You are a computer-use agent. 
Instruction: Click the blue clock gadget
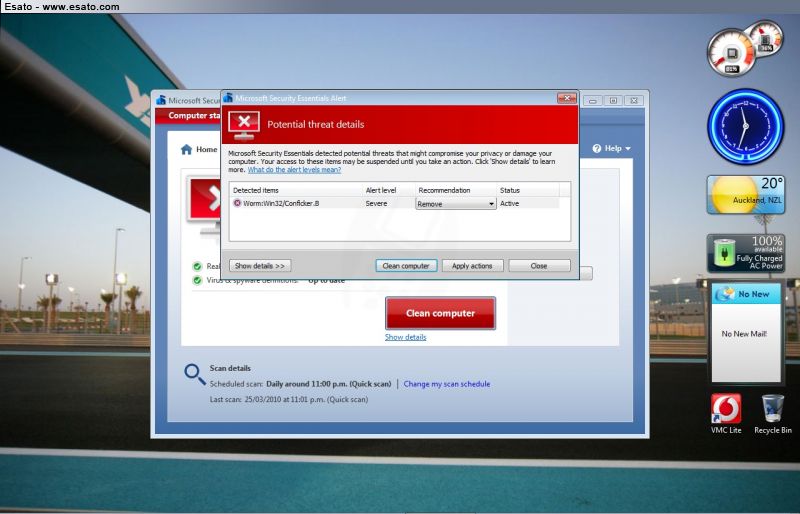pyautogui.click(x=745, y=127)
